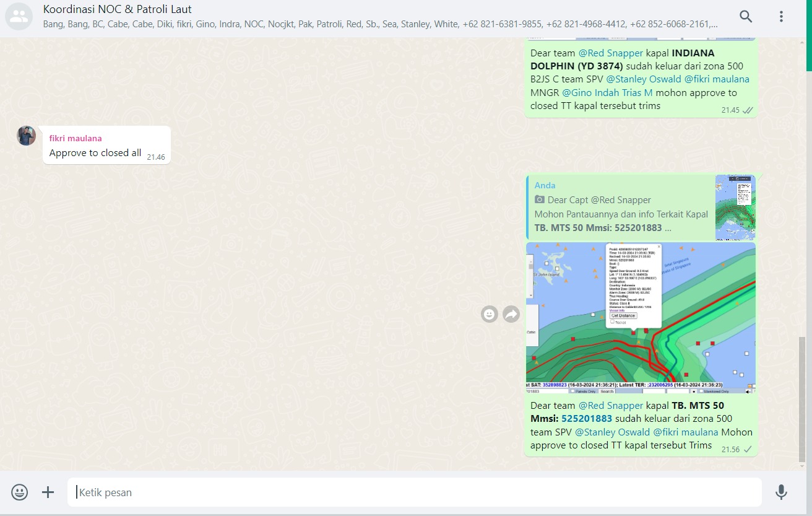
Task: React to map message with emoji icon
Action: (x=490, y=315)
